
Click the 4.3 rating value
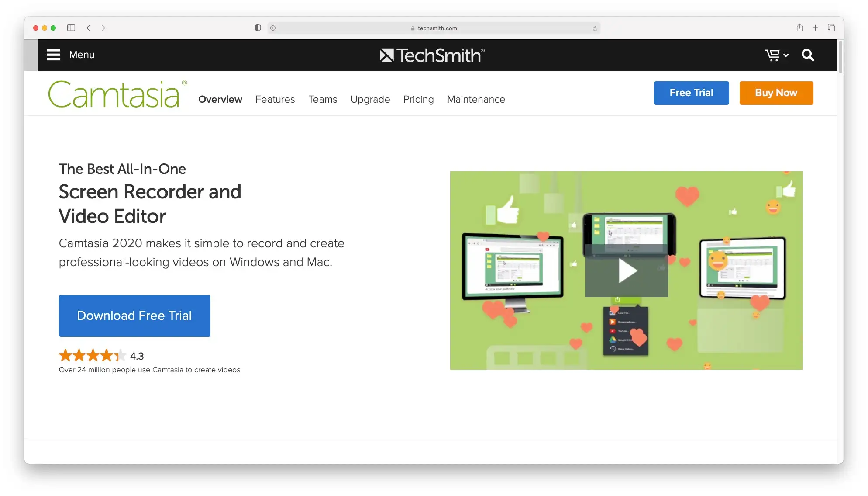(x=137, y=356)
